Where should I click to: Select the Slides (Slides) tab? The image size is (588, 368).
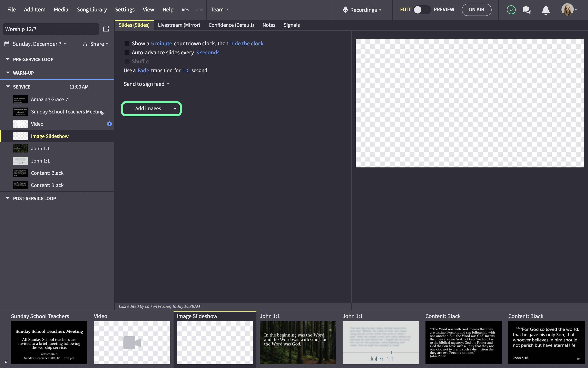pyautogui.click(x=134, y=25)
